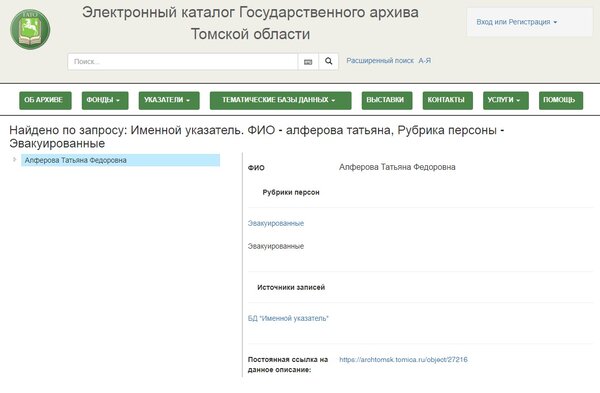Click the Найдено по запросу heading text
The height and width of the screenshot is (393, 600).
(x=256, y=137)
